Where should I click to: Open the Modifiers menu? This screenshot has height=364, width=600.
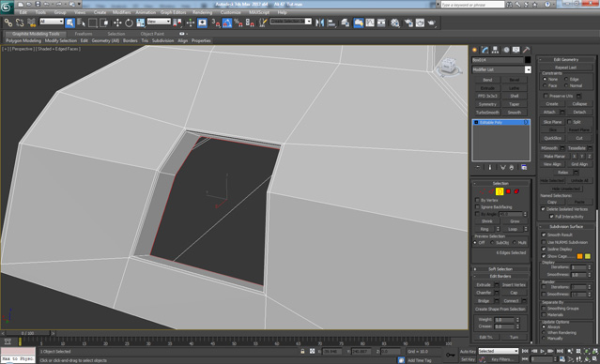pos(122,12)
